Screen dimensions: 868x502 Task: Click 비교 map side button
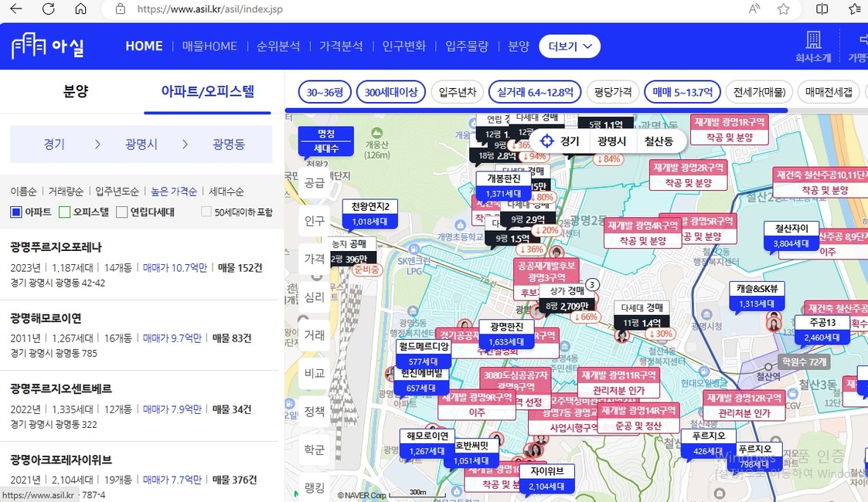315,373
